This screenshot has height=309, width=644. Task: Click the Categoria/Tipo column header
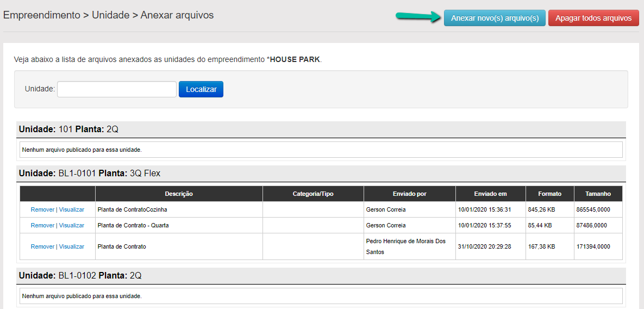click(313, 194)
